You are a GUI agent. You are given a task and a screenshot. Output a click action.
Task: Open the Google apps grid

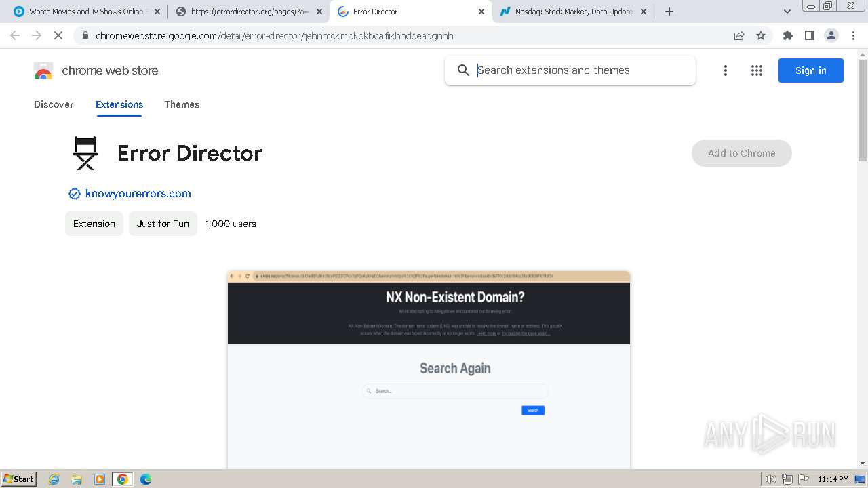(757, 70)
